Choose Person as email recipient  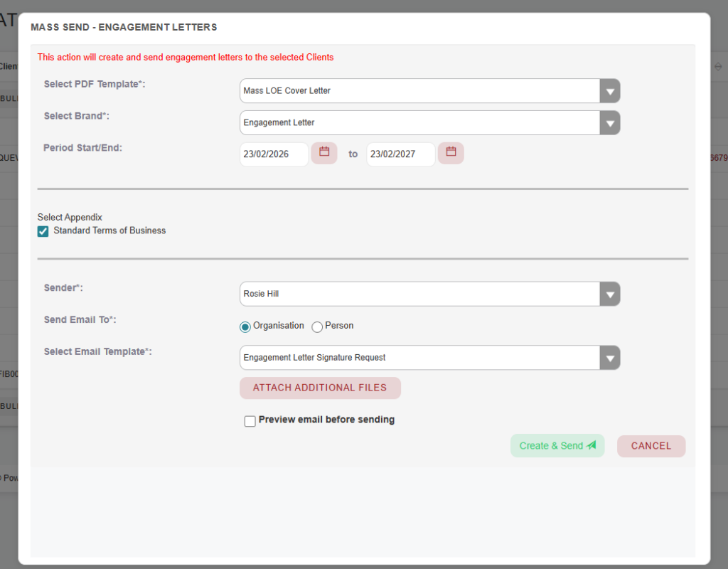[x=317, y=326]
